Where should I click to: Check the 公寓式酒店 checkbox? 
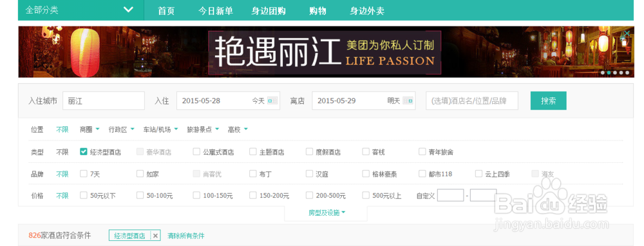tap(196, 151)
